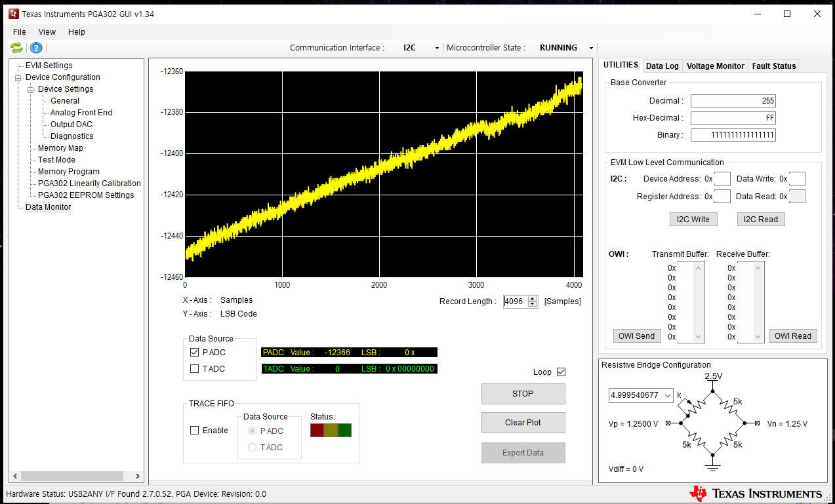
Task: Select Memory Map in the tree
Action: click(x=60, y=148)
